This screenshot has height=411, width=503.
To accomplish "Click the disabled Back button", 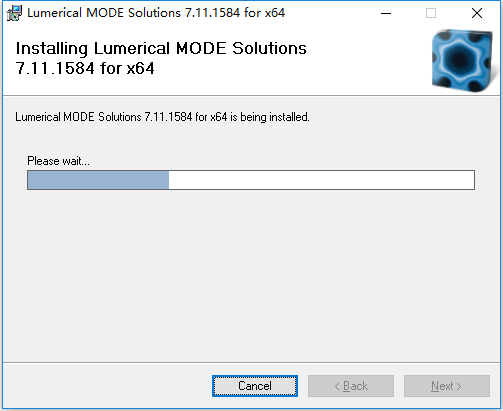I will pos(351,386).
